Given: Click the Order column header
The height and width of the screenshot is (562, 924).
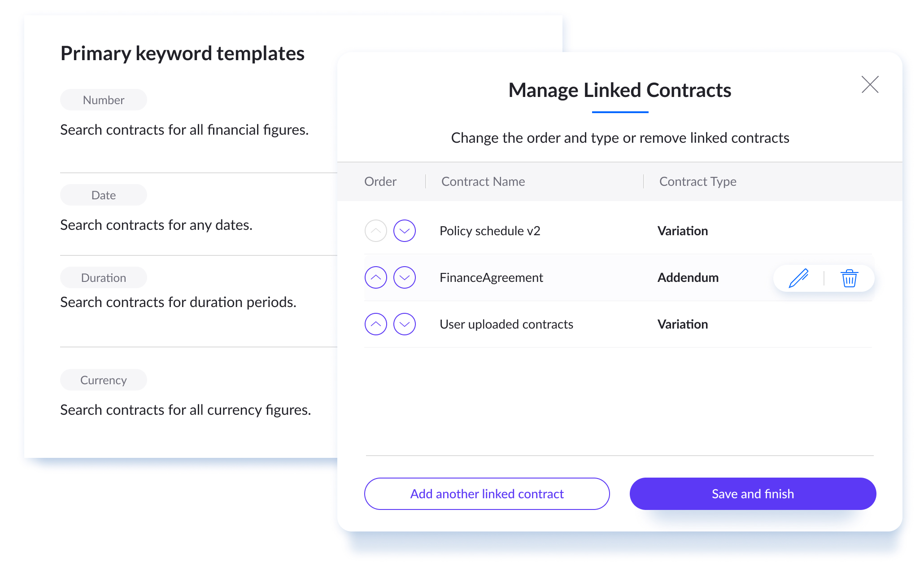Looking at the screenshot, I should [380, 181].
